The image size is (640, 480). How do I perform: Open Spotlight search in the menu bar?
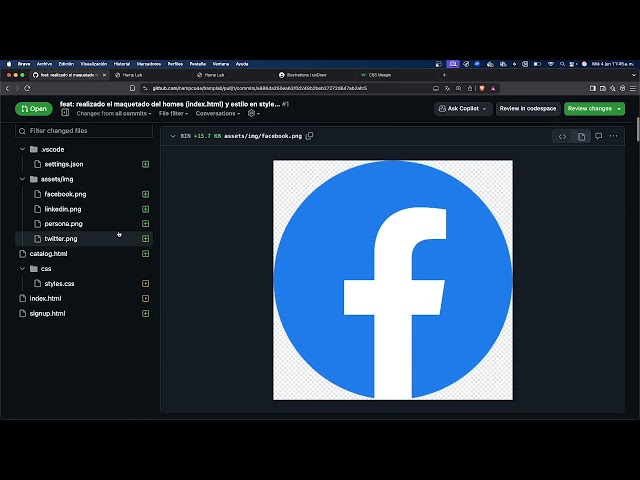pyautogui.click(x=562, y=64)
